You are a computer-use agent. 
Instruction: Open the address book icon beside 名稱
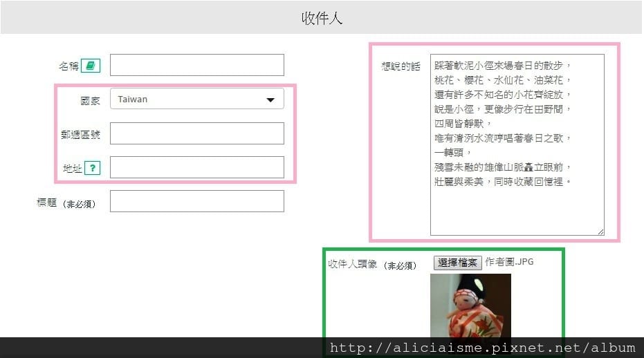pyautogui.click(x=91, y=65)
